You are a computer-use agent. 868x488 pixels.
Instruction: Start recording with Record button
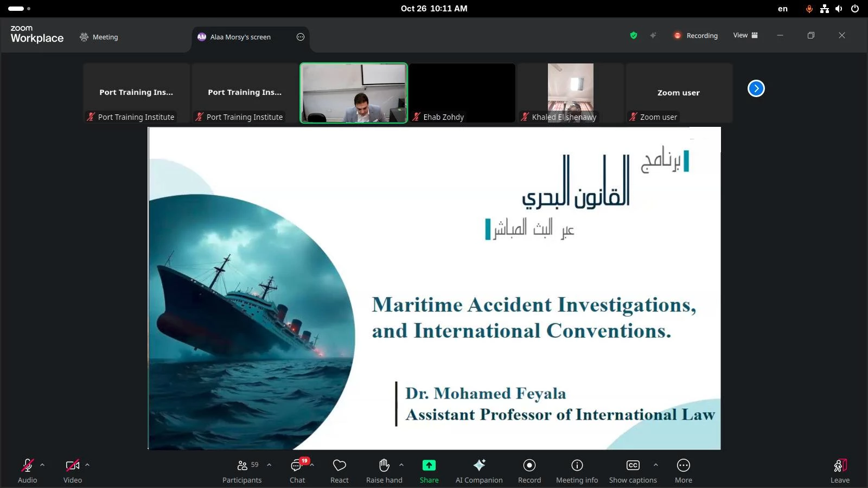(x=529, y=471)
